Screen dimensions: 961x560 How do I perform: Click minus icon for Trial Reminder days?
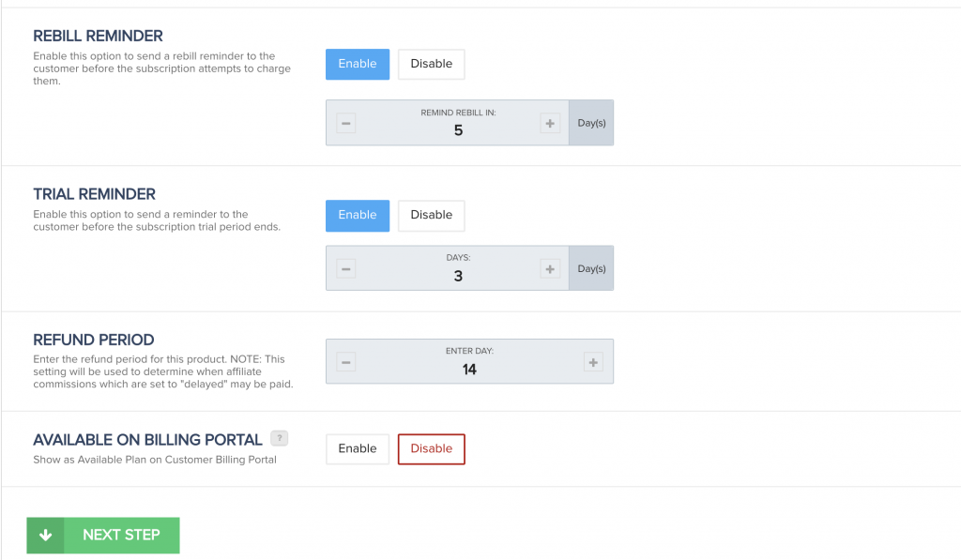tap(346, 269)
